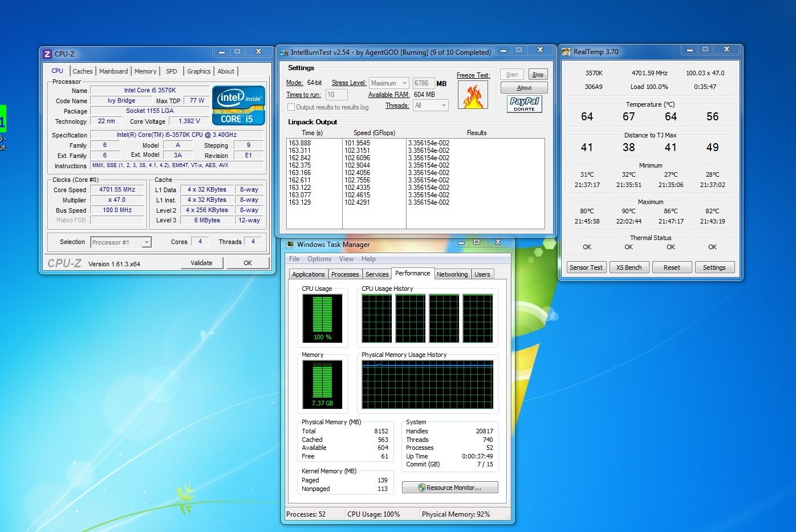Click the CPU-Z title bar icon
The image size is (796, 532).
(x=47, y=54)
